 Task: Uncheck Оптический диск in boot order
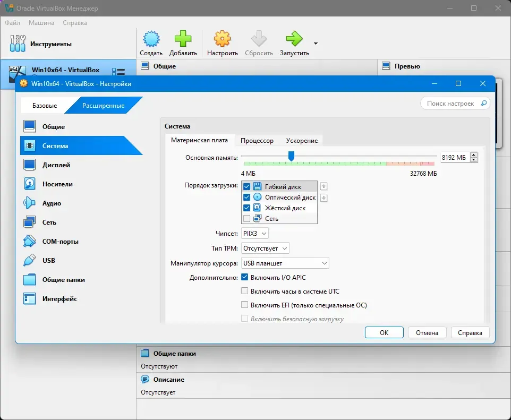(246, 197)
